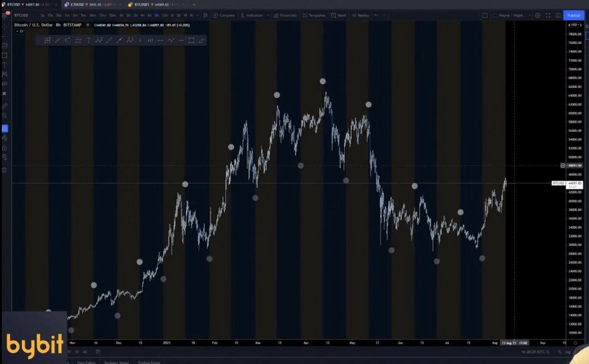589x364 pixels.
Task: Select the rectangle tool in favorites toolbar
Action: (191, 40)
